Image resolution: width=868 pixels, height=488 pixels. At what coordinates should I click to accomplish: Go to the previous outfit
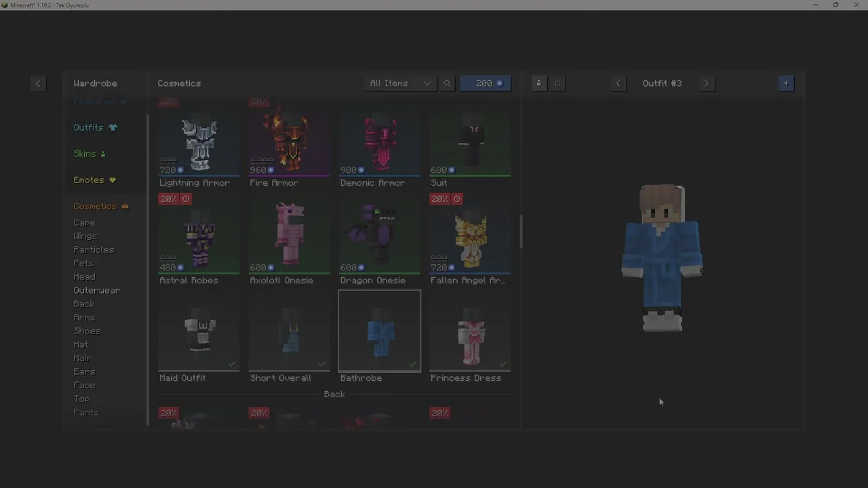618,83
